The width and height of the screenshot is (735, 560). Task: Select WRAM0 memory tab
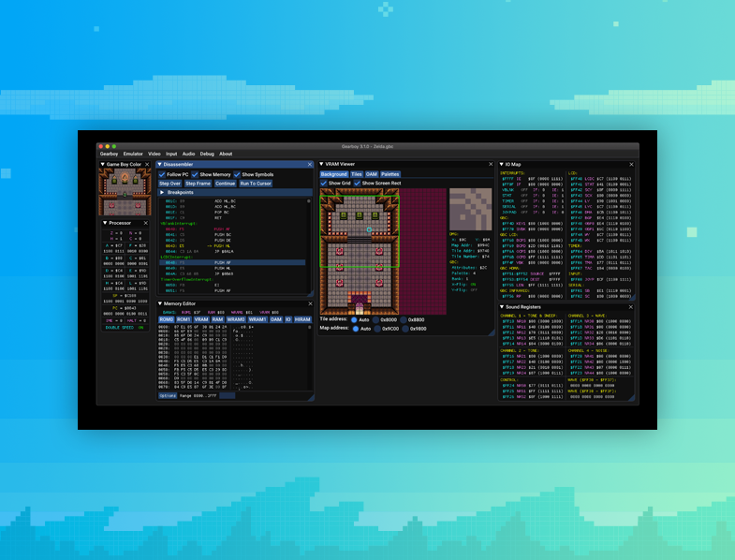pos(236,320)
